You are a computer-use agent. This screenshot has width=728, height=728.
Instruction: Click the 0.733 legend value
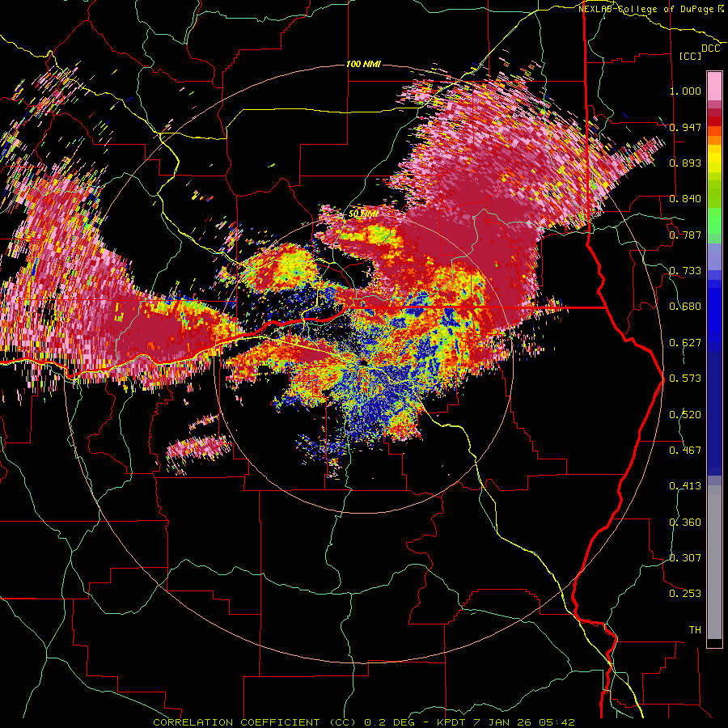(x=685, y=271)
